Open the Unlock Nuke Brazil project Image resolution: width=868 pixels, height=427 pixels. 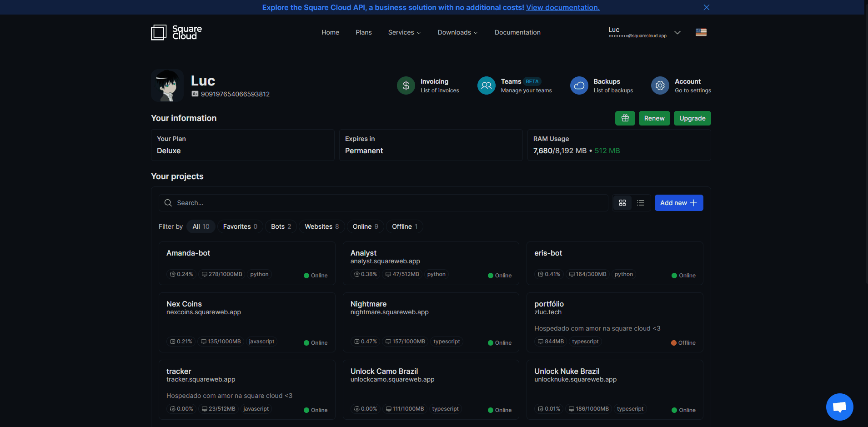[x=615, y=390]
